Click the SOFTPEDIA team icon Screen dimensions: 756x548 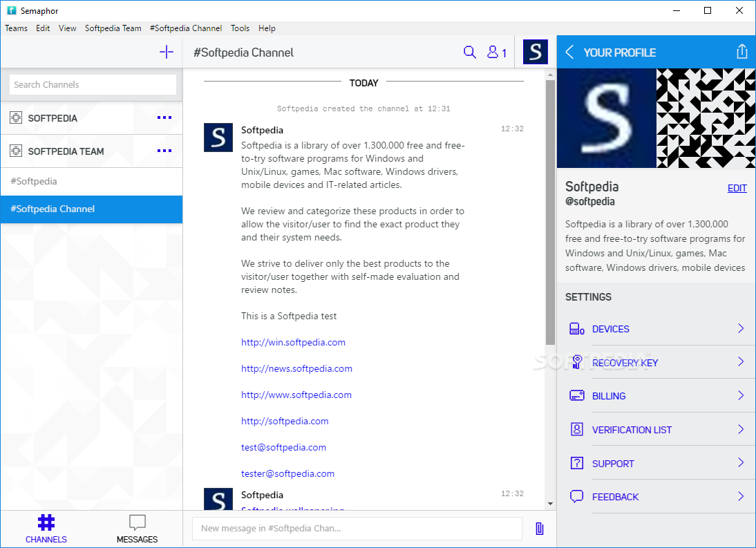(16, 117)
